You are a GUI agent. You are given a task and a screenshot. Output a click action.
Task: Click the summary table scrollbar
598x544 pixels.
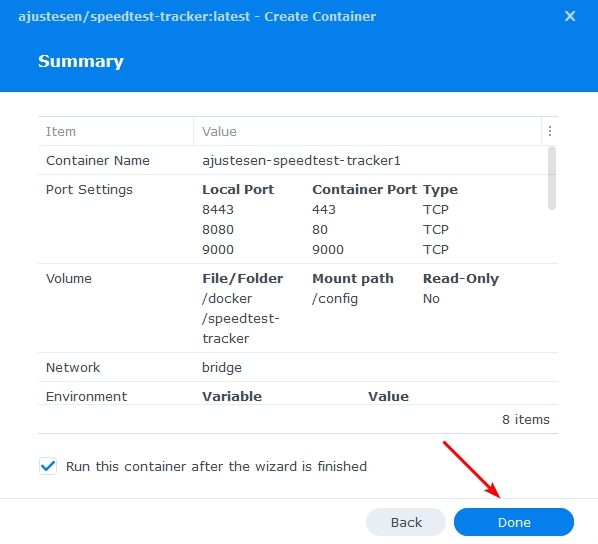[552, 178]
